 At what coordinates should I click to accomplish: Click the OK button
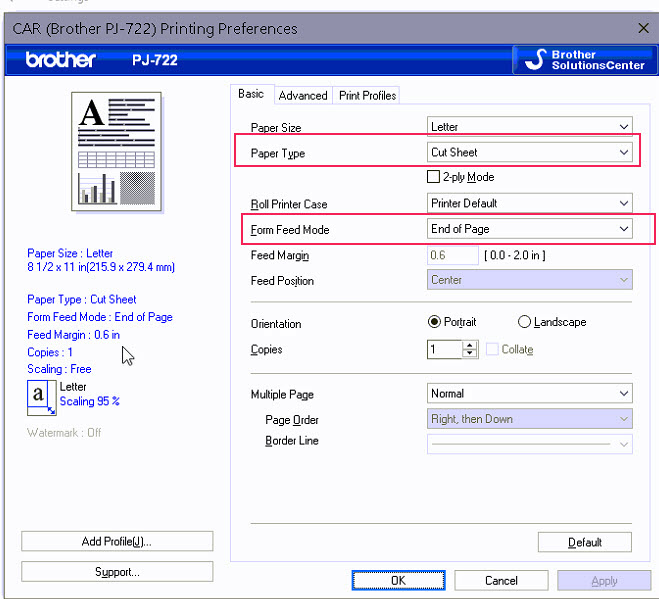(398, 580)
